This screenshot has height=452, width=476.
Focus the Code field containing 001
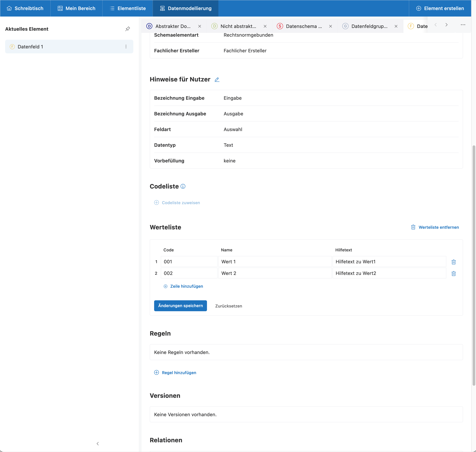pyautogui.click(x=189, y=262)
